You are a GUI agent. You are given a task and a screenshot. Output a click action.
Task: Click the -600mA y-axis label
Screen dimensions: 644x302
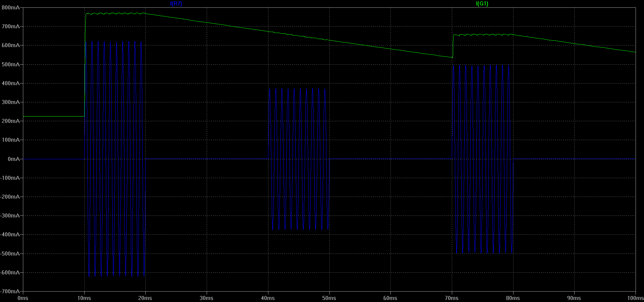[x=10, y=272]
